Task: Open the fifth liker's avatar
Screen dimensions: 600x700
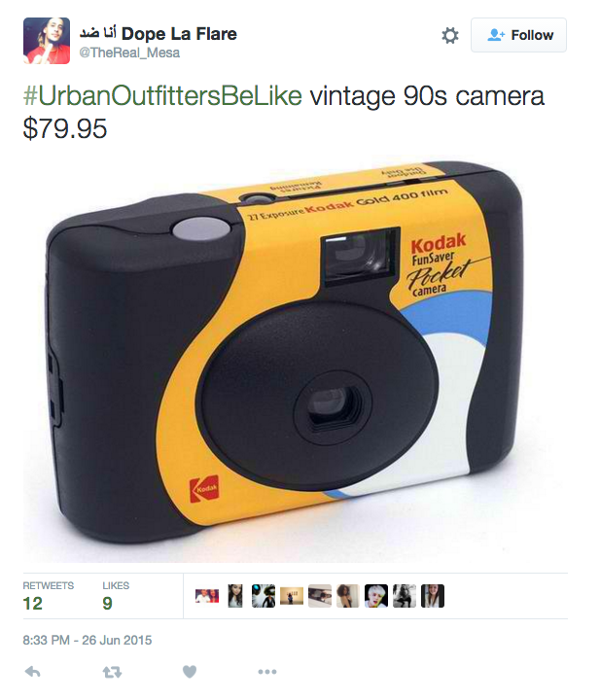Action: 320,596
